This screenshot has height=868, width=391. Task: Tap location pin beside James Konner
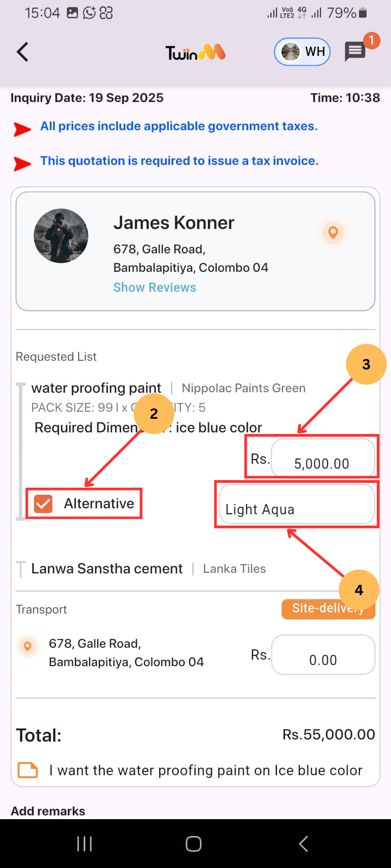coord(333,232)
